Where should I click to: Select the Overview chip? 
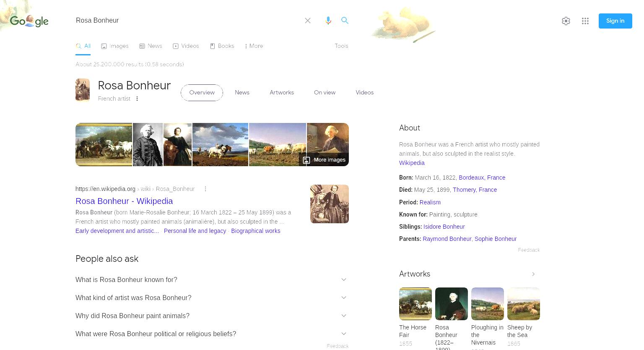202,93
